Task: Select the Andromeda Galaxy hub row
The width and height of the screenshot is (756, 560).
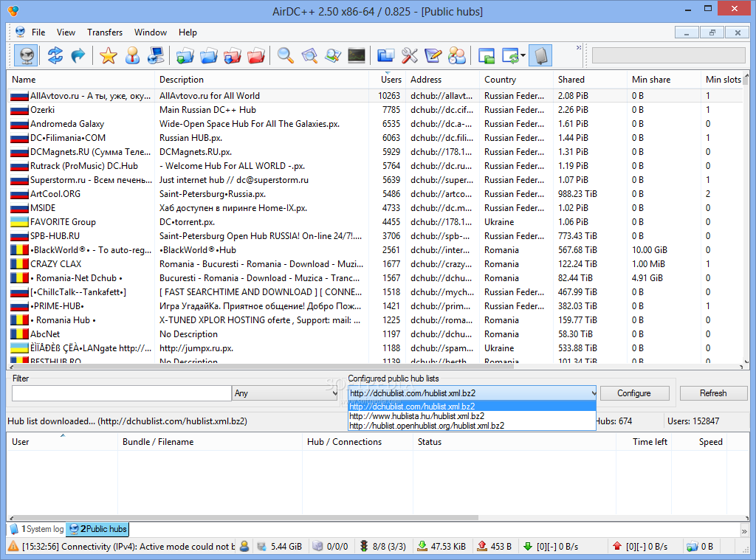Action: click(x=374, y=124)
